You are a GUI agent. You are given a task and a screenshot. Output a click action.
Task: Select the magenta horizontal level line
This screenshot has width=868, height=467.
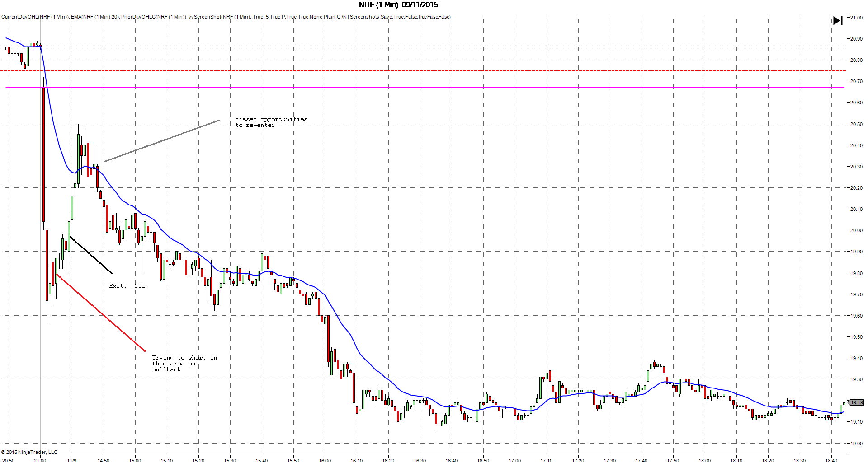pos(425,87)
